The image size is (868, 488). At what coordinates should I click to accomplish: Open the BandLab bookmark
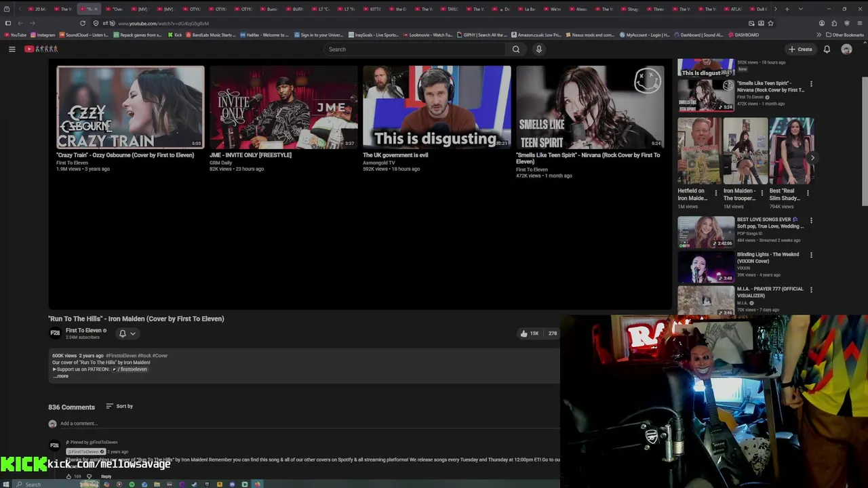211,35
